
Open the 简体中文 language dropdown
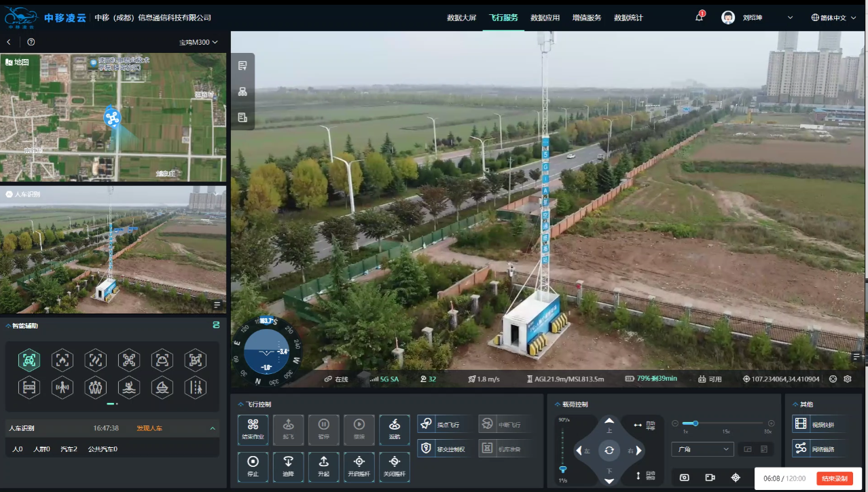click(833, 18)
